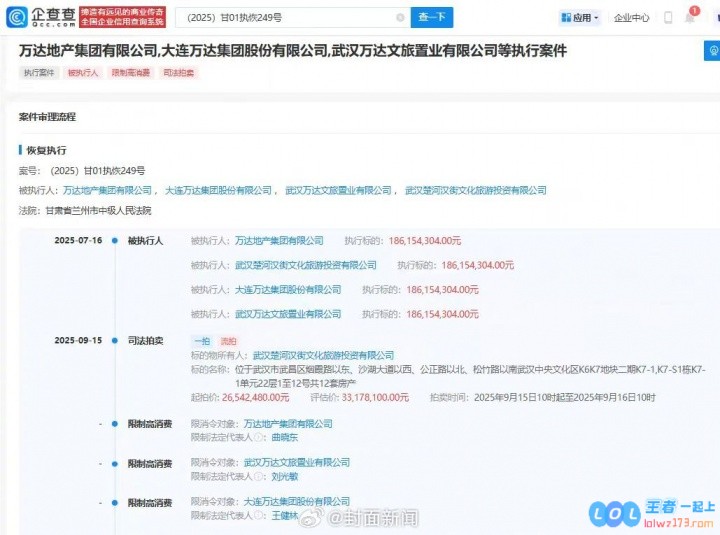Viewport: 720px width, 535px height.
Task: Click the help icon beside 限制法定代表人 曲晓东
Action: 257,437
